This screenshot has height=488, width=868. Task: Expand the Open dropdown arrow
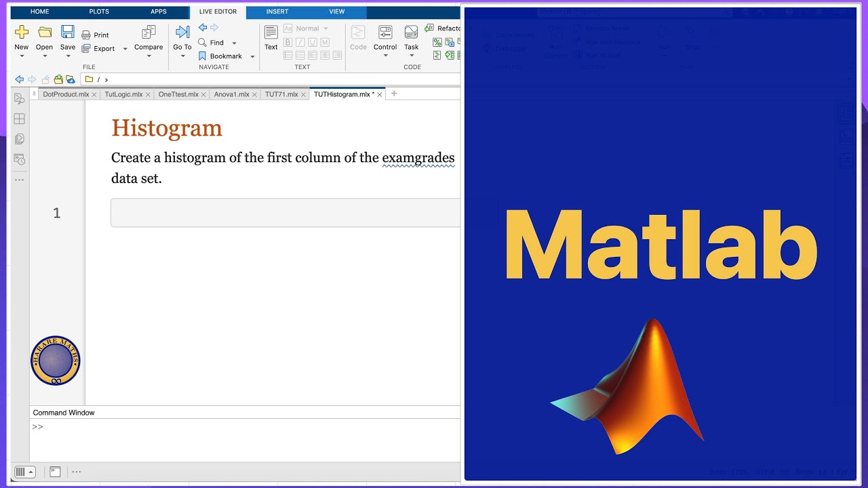pos(45,56)
